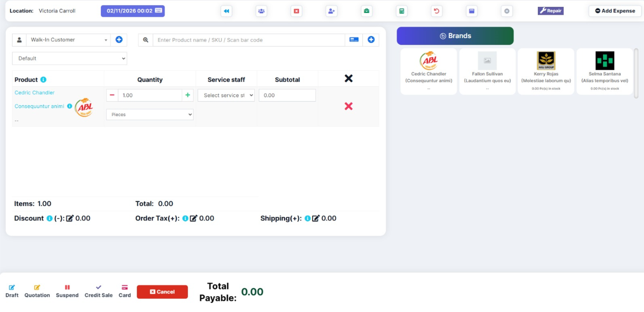
Task: Select the Selma Santana product card
Action: (605, 72)
